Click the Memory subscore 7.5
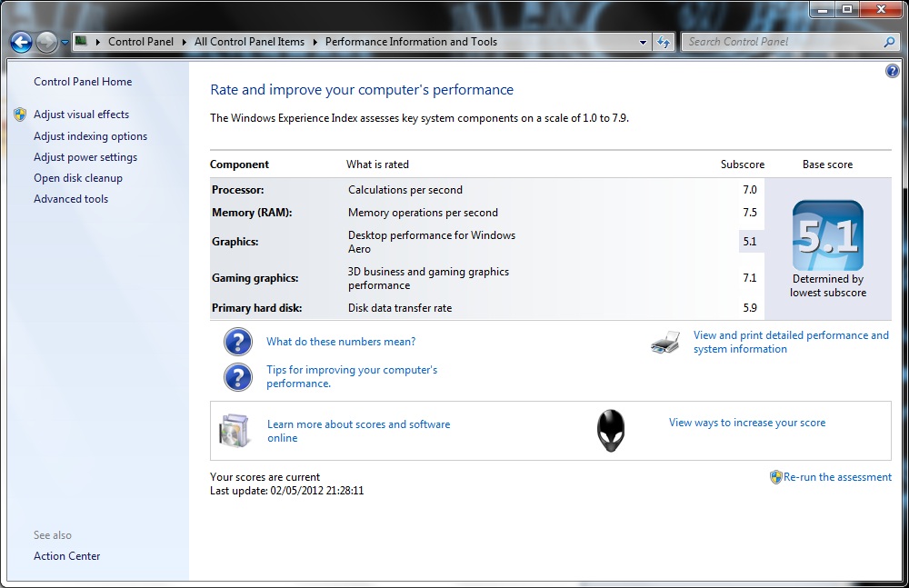The height and width of the screenshot is (588, 909). (x=750, y=213)
